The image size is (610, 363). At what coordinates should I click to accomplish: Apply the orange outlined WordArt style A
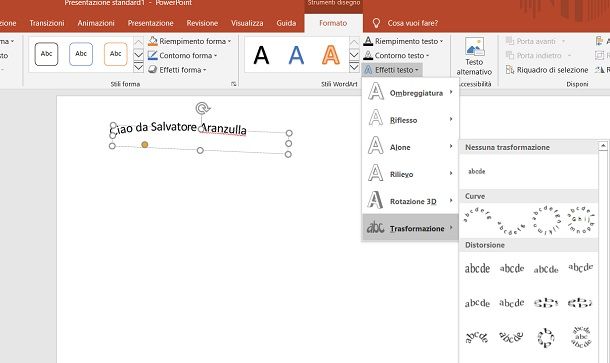point(331,55)
